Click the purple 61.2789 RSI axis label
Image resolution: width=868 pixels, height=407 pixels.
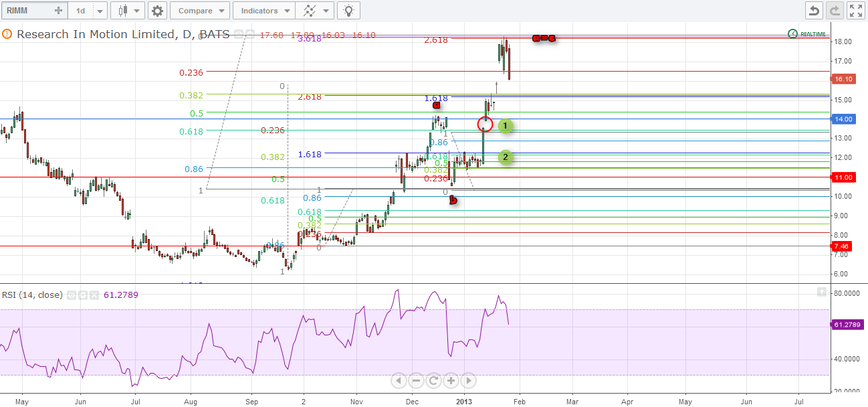849,325
